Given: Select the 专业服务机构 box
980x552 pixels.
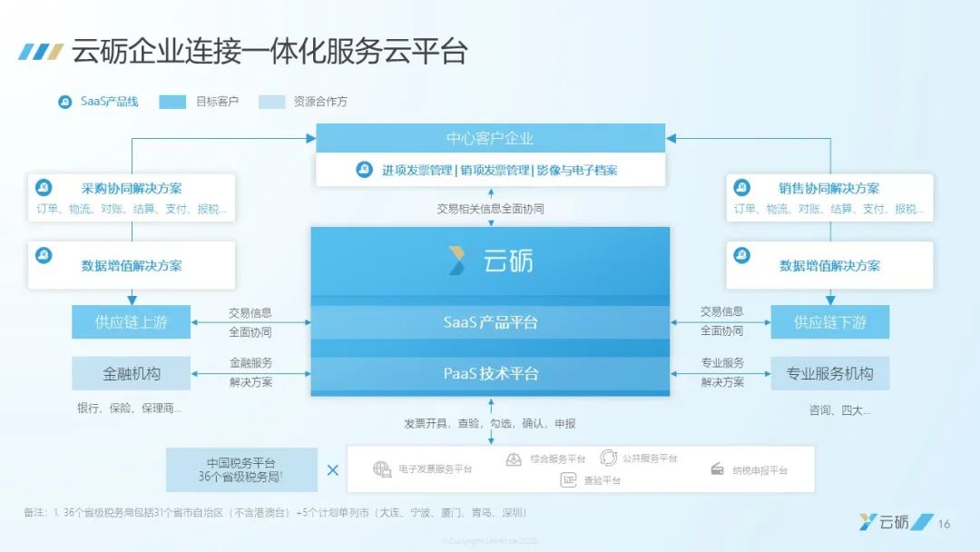Looking at the screenshot, I should (x=830, y=374).
